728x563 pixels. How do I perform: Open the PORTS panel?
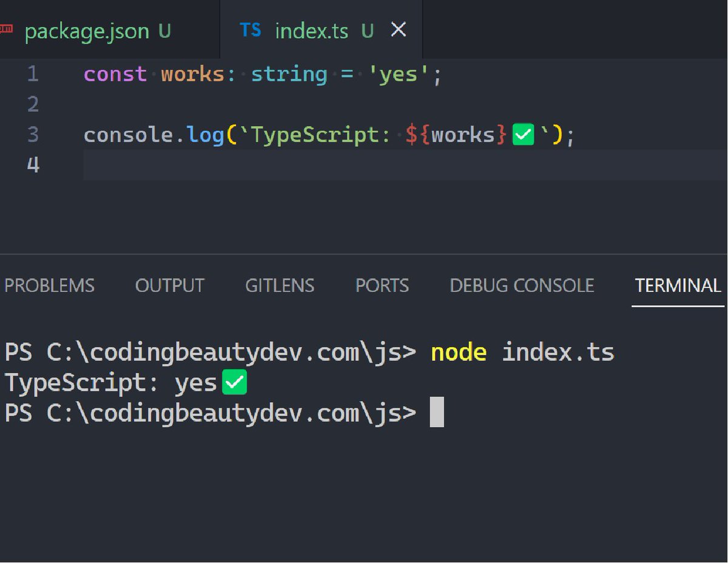(x=382, y=285)
